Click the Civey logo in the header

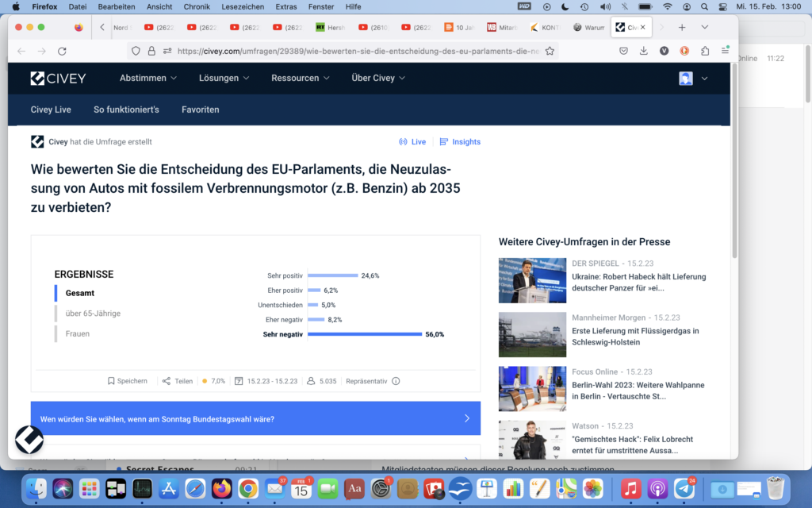(x=58, y=78)
